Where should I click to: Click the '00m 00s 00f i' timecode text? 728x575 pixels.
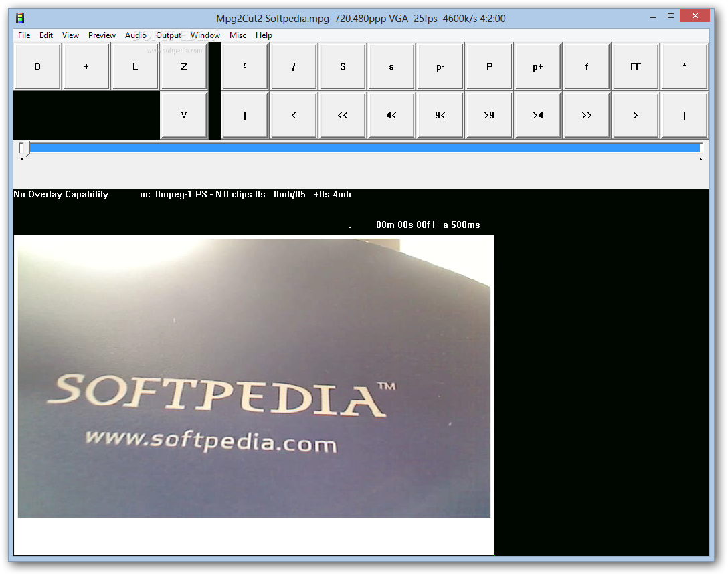tap(405, 225)
